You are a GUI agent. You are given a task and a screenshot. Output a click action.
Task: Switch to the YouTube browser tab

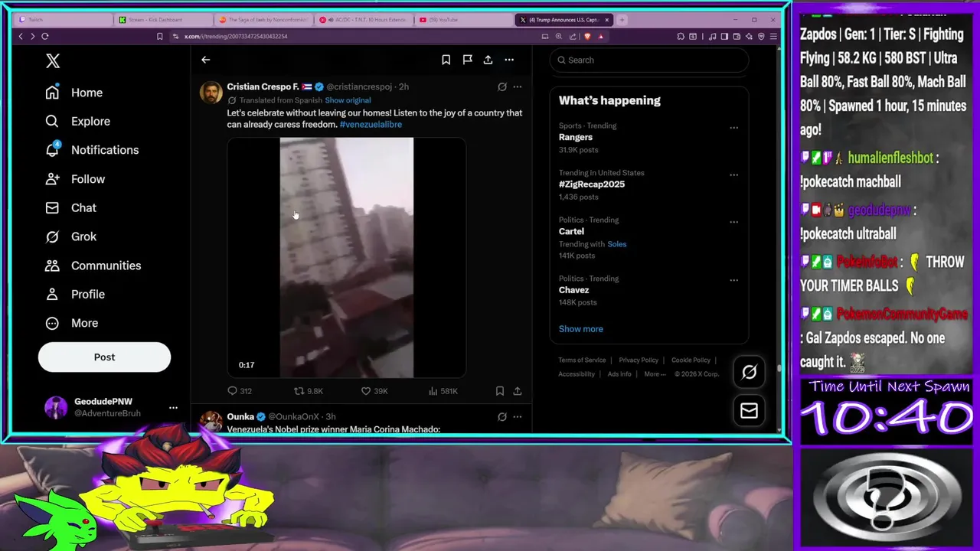coord(463,20)
